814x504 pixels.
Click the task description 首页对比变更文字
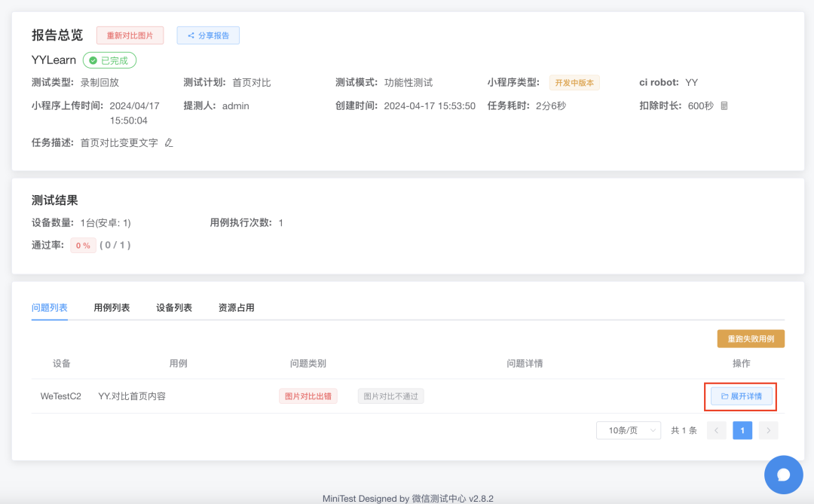coord(119,142)
